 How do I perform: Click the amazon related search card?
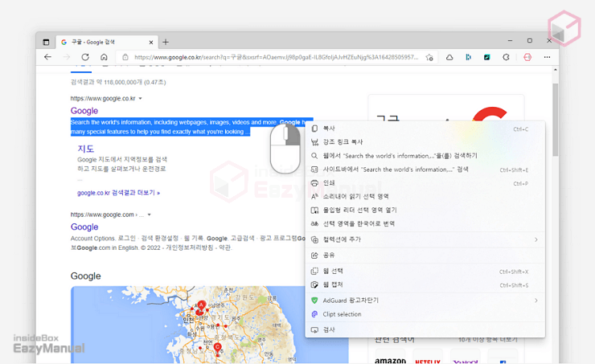[x=391, y=358]
